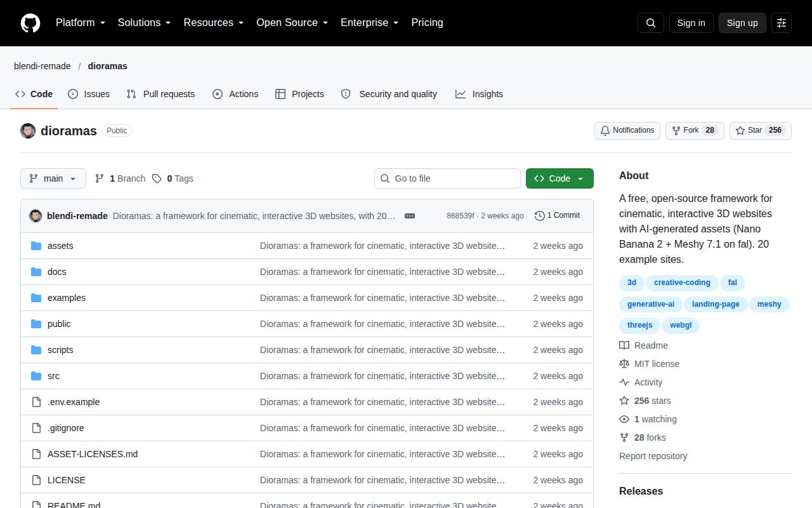Switch to the Pull requests tab
Viewport: 812px width, 508px height.
tap(160, 94)
